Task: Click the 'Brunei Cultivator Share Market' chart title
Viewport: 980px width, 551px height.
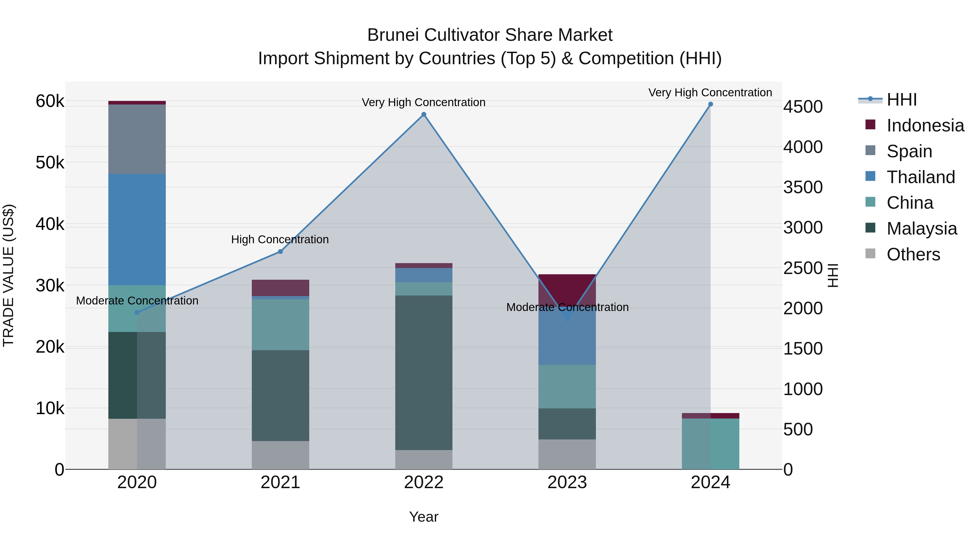Action: (490, 35)
